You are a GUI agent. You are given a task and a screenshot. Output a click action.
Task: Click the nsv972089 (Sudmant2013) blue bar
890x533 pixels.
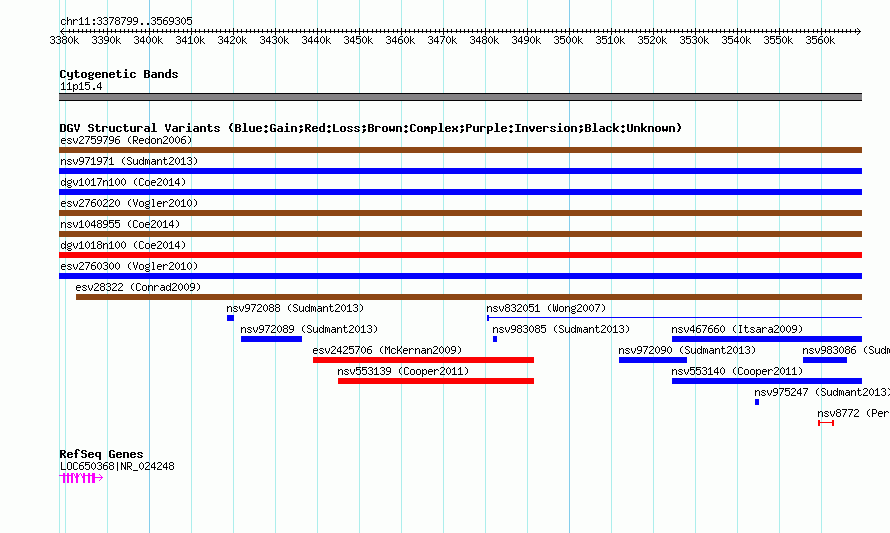click(271, 339)
